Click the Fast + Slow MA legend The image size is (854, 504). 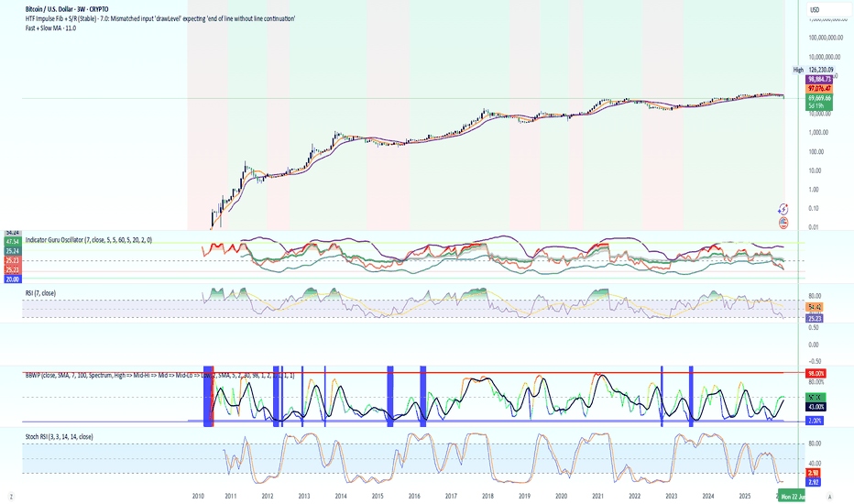point(50,27)
